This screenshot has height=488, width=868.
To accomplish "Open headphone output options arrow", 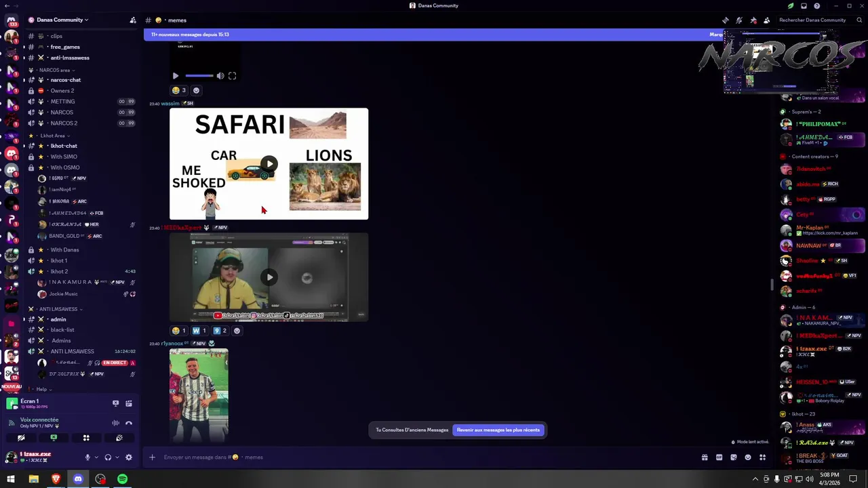I will (x=117, y=457).
